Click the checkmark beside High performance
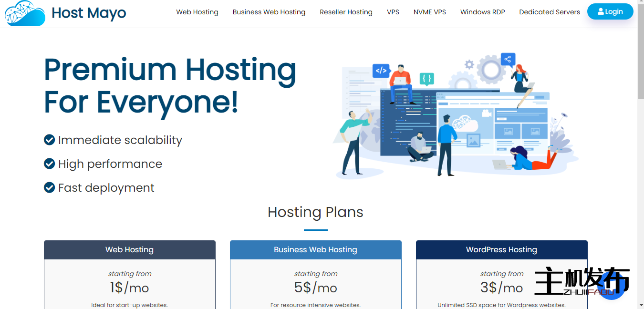Image resolution: width=644 pixels, height=309 pixels. (x=49, y=164)
